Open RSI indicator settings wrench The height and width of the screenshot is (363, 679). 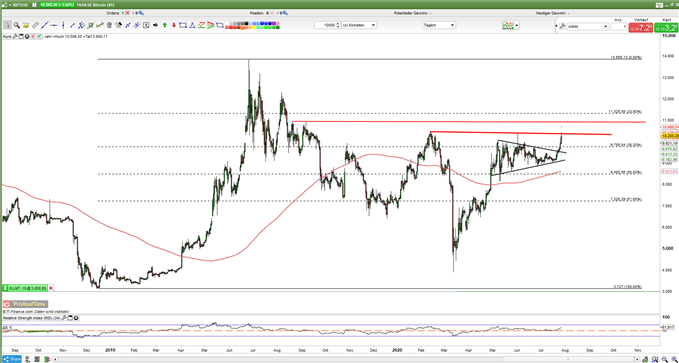[64, 318]
